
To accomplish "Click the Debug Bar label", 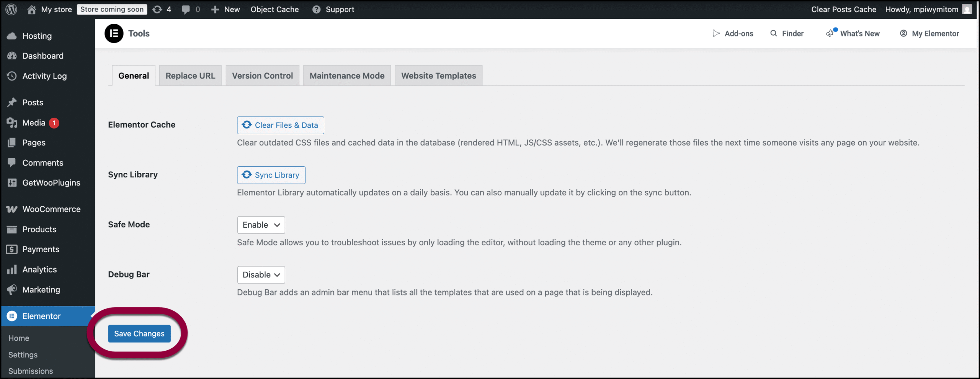I will (x=129, y=274).
